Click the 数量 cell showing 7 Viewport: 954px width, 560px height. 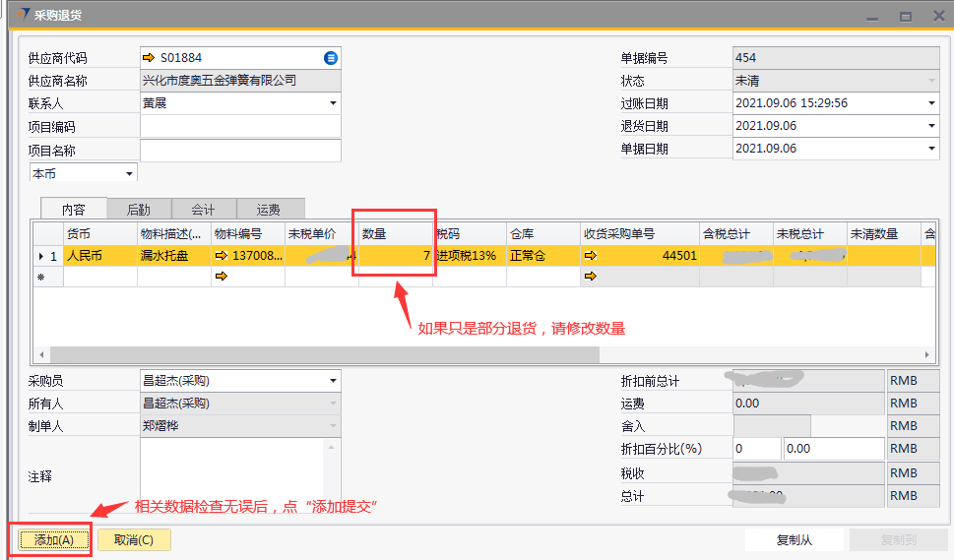[x=396, y=256]
